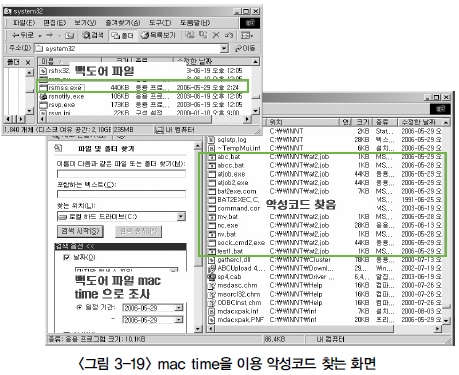Click the Go (이동) button
The image size is (459, 375).
[245, 48]
